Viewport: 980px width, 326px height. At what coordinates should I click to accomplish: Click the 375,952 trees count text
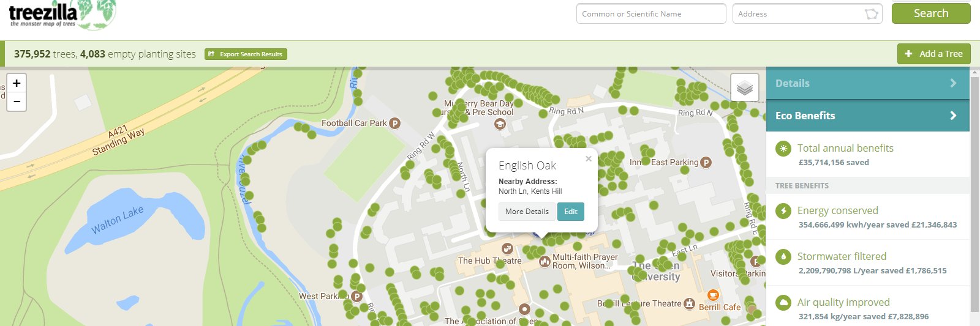click(45, 54)
